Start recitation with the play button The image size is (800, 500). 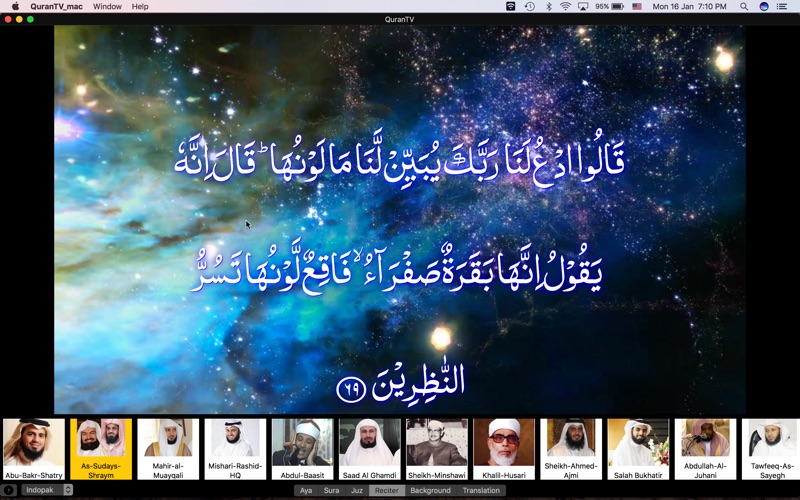pyautogui.click(x=9, y=490)
